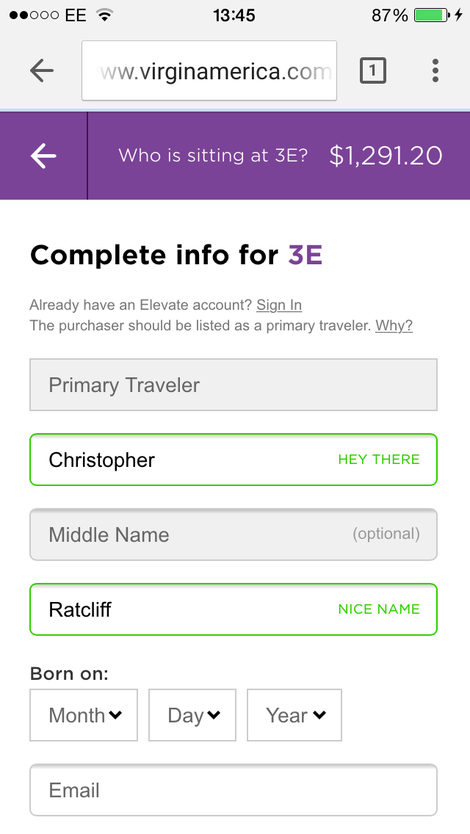Screen dimensions: 470x834
Task: Tap the browser back arrow
Action: 42,70
